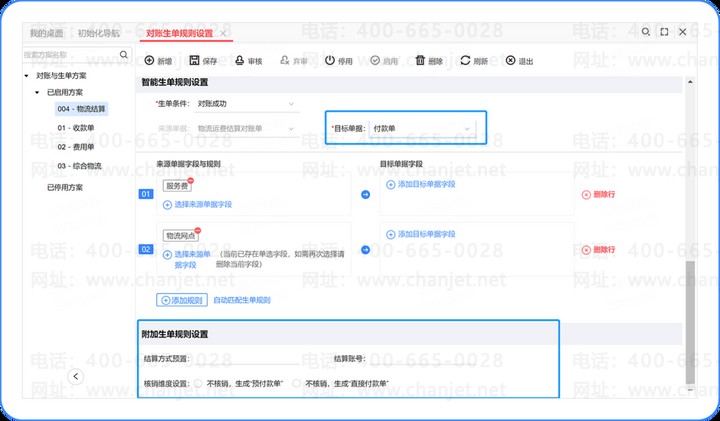The image size is (720, 421).
Task: Click the blue 01 row number badge
Action: click(x=146, y=194)
